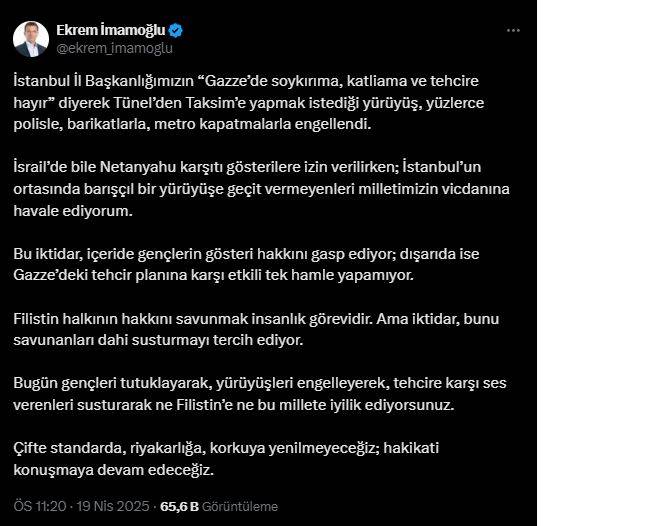Click the ÖS 11:20 post time

click(x=38, y=507)
